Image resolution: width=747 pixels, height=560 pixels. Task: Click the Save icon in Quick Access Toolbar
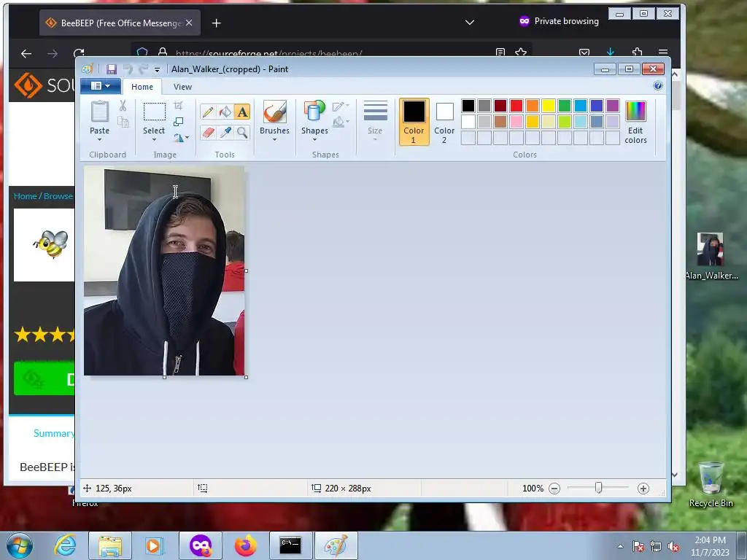tap(111, 69)
